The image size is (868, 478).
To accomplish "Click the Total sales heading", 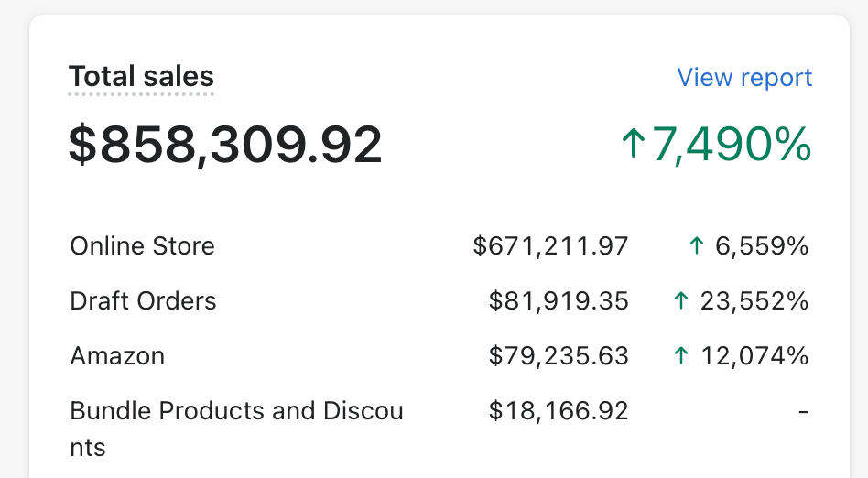I will point(141,76).
